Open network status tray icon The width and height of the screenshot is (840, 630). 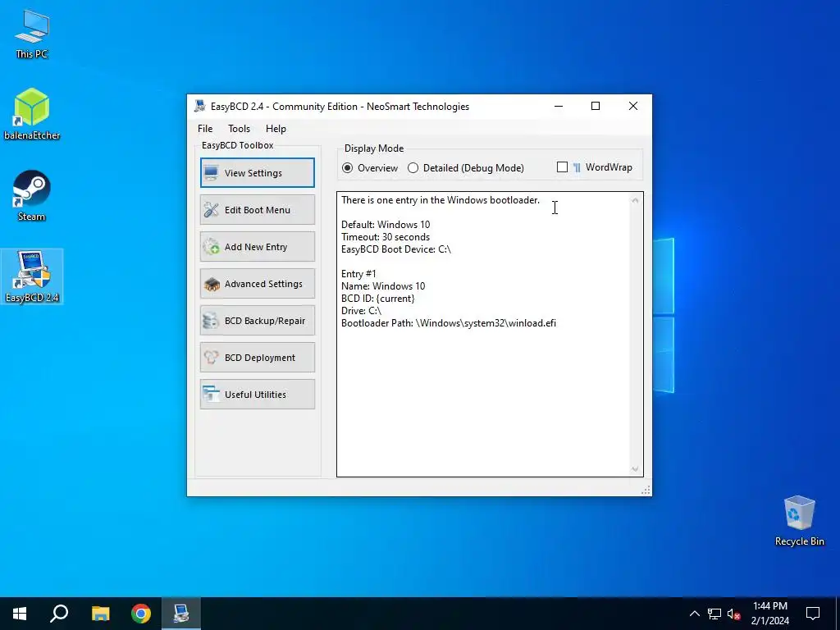pyautogui.click(x=714, y=614)
